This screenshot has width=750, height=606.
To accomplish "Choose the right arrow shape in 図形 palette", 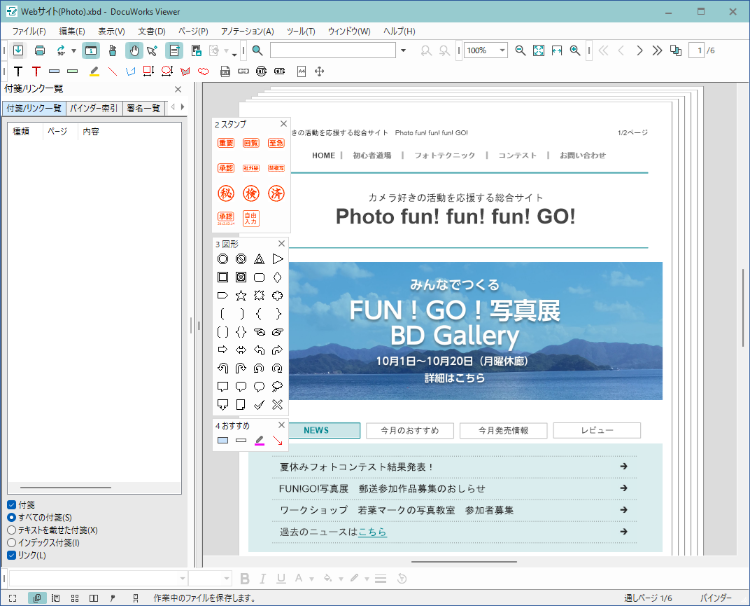I will pyautogui.click(x=222, y=350).
